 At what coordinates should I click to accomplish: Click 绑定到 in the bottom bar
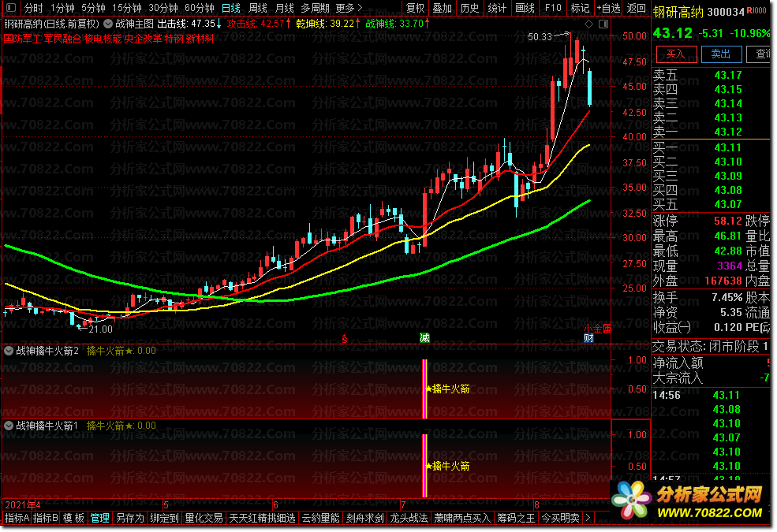click(x=164, y=518)
